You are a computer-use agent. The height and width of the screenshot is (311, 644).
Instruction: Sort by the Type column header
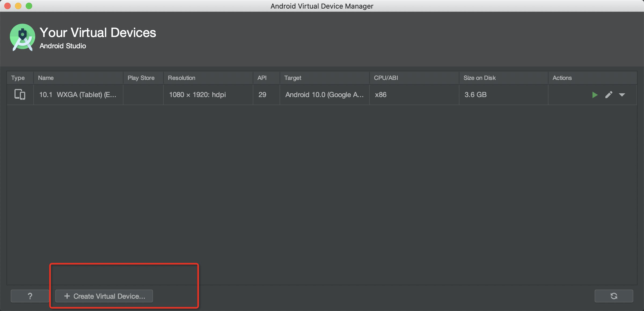click(20, 78)
